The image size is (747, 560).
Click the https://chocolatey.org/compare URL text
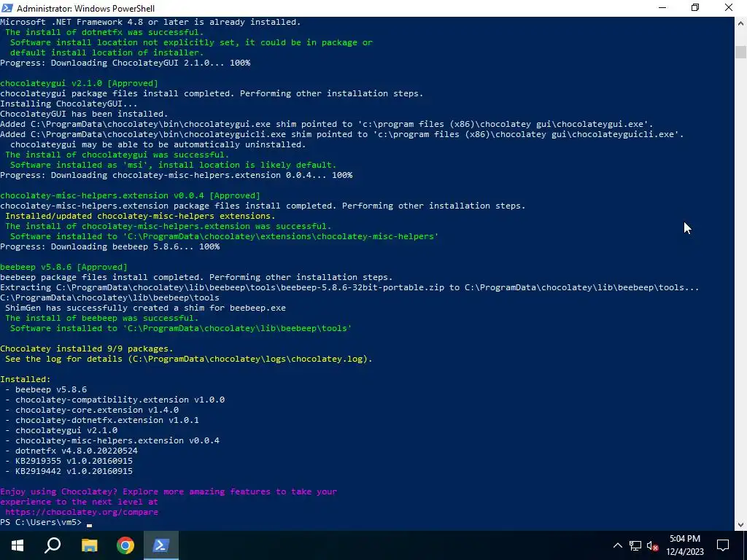pos(82,512)
